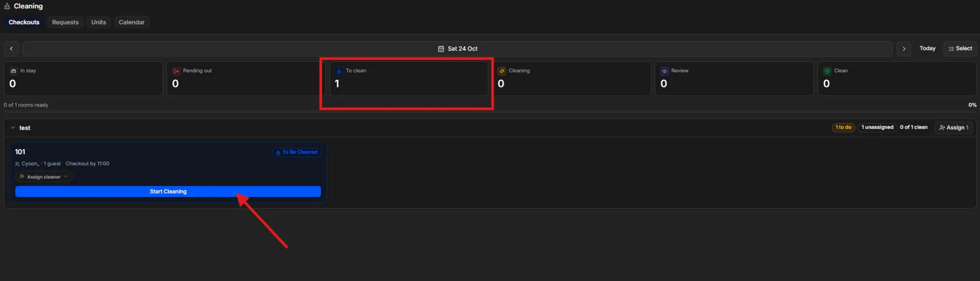Screen dimensions: 980x281
Task: Click the 0 of 1 rooms ready text
Action: click(26, 105)
